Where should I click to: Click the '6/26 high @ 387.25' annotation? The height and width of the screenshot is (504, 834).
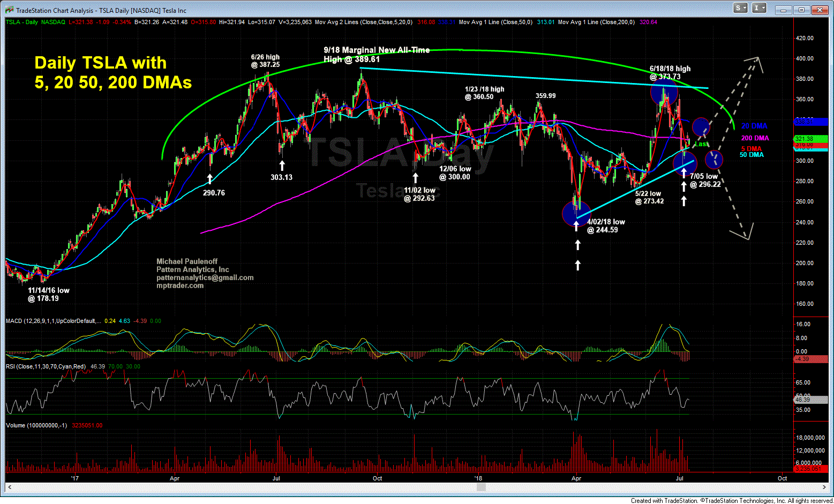(265, 61)
